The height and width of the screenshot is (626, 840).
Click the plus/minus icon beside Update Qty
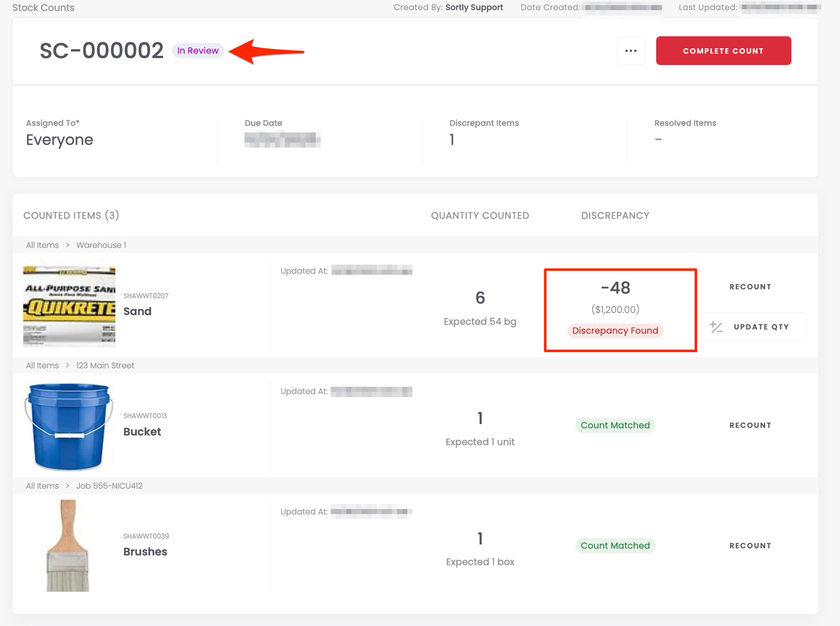point(716,327)
